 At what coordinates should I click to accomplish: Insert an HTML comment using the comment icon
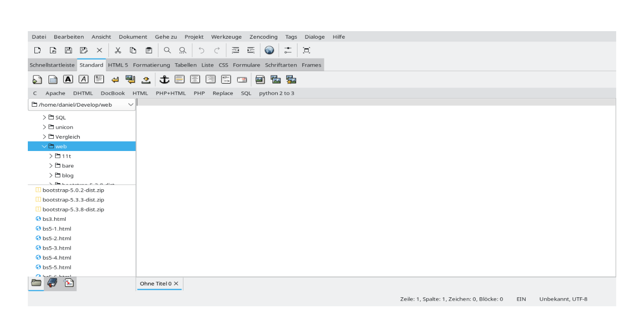[225, 79]
